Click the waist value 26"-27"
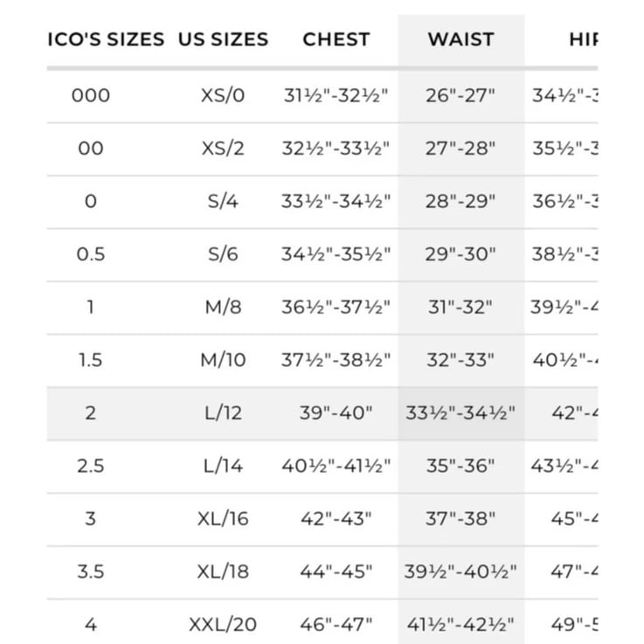Viewport: 644px width, 644px height. tap(460, 96)
